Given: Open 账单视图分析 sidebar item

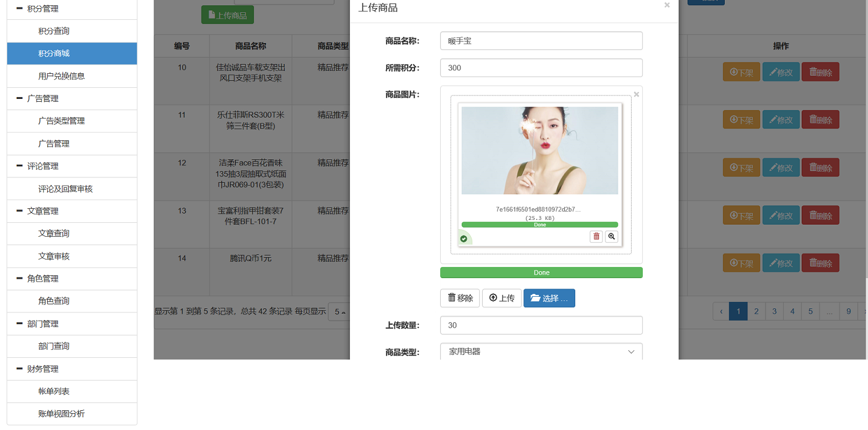Looking at the screenshot, I should pyautogui.click(x=62, y=414).
